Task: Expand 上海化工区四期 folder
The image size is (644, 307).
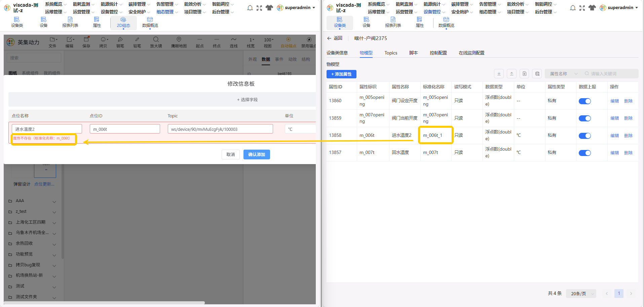Action: (54, 223)
